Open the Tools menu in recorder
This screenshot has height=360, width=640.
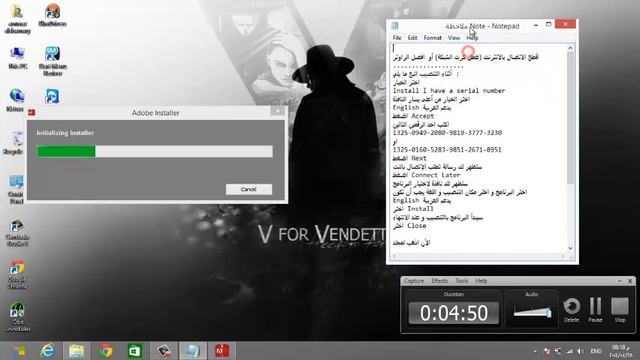click(x=462, y=281)
